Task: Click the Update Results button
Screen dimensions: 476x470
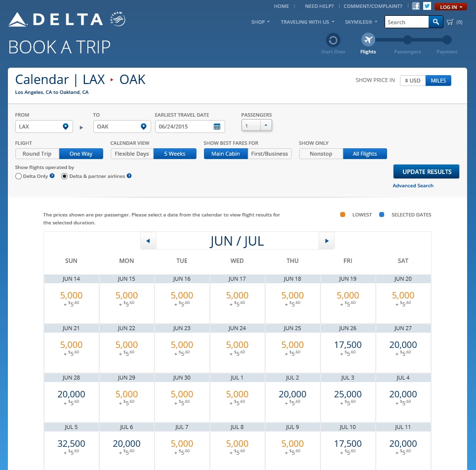Action: (426, 171)
